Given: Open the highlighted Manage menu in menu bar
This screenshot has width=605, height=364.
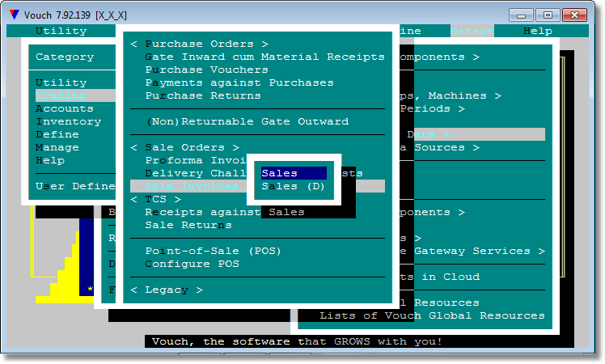Looking at the screenshot, I should click(472, 31).
